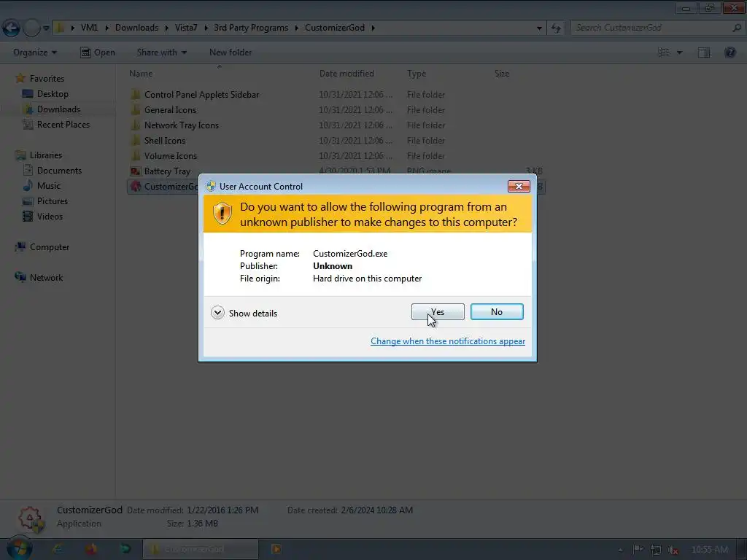Click No in the User Account Control dialog

[x=496, y=312]
